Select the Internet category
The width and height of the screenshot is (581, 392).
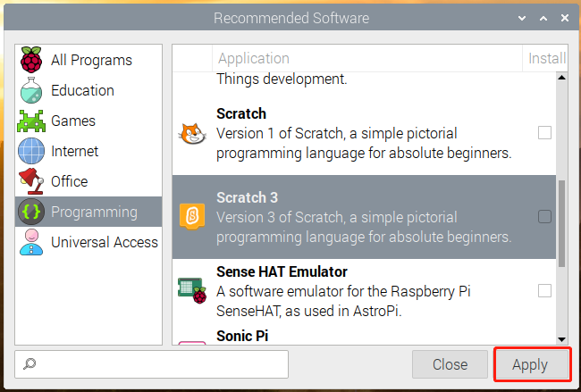pos(88,151)
